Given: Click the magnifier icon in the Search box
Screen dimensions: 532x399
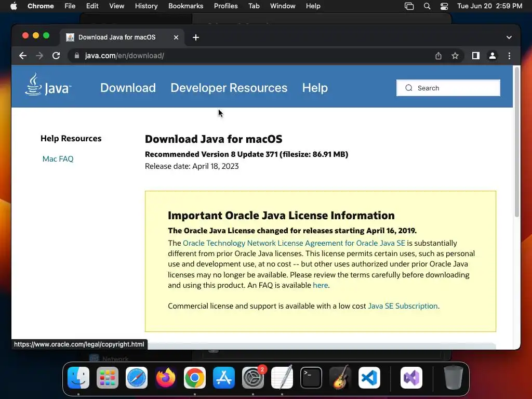Looking at the screenshot, I should coord(409,88).
